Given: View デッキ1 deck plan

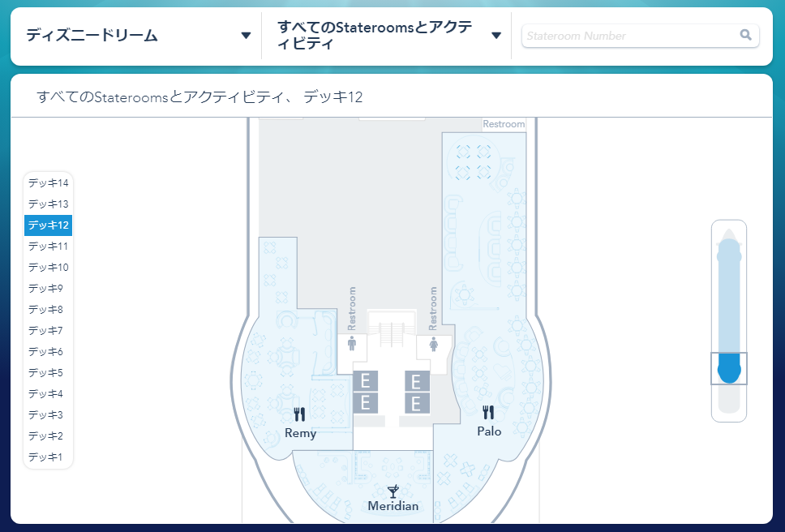Looking at the screenshot, I should pyautogui.click(x=48, y=457).
